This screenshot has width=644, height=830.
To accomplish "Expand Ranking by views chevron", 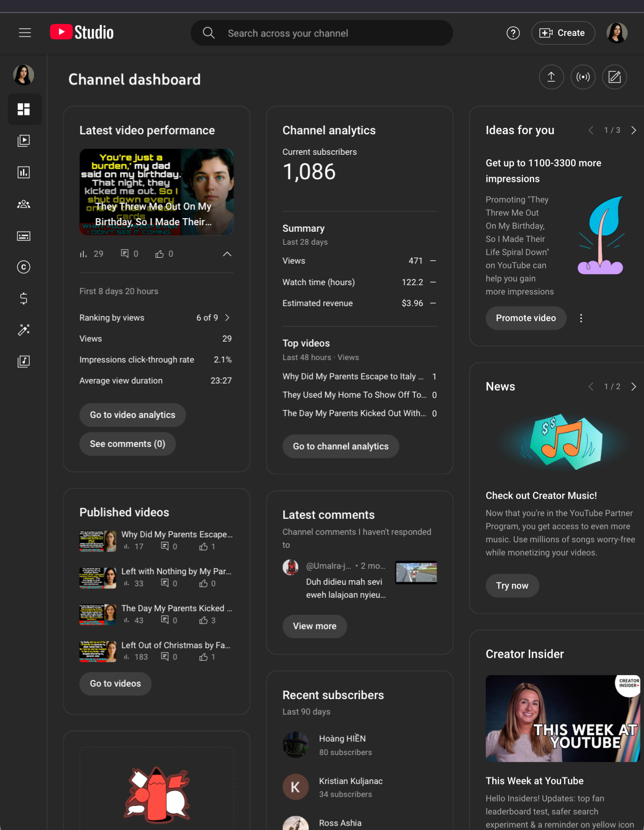I will (228, 318).
